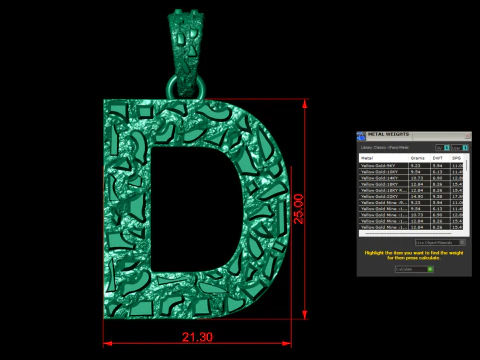Click the 9.38 DWT cell
Image resolution: width=480 pixels, height=360 pixels.
pyautogui.click(x=439, y=197)
